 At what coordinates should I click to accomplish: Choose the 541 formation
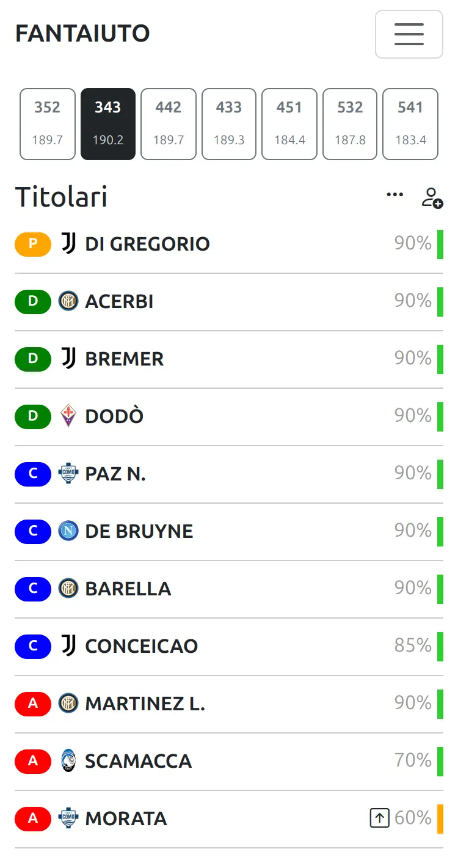point(410,124)
